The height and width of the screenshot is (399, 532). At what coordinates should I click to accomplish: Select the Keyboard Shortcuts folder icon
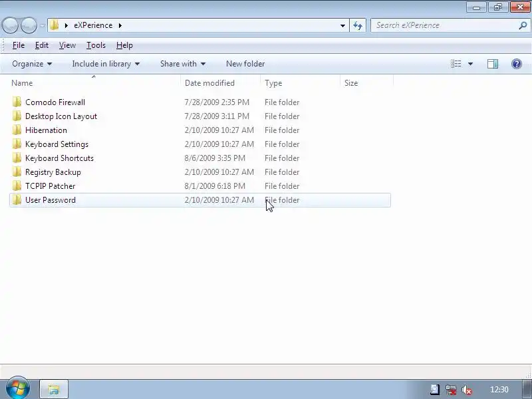(x=17, y=158)
